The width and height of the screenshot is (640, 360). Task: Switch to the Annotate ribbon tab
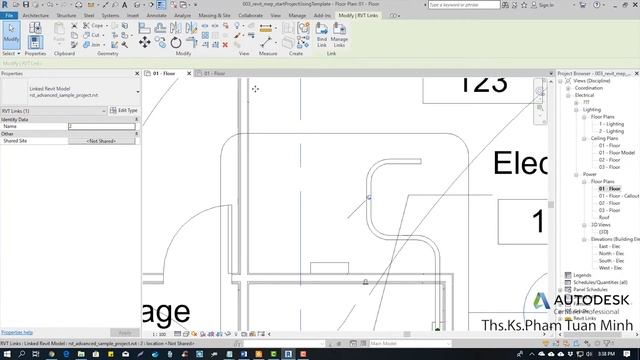156,16
